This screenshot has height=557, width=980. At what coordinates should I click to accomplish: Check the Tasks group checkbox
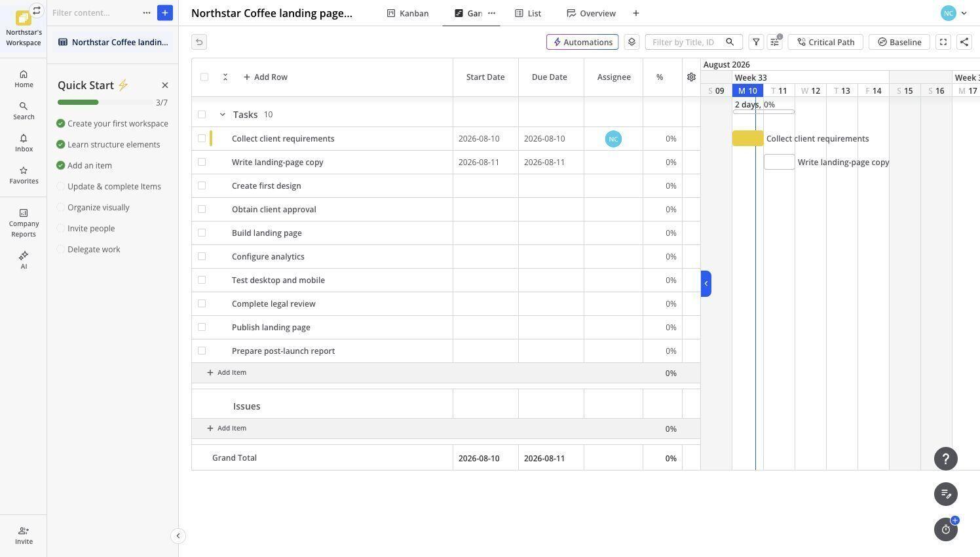[202, 115]
